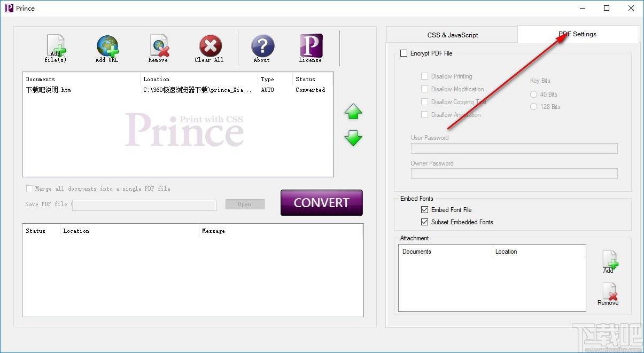Click Attachment list Location column header
This screenshot has height=353, width=644.
(539, 252)
